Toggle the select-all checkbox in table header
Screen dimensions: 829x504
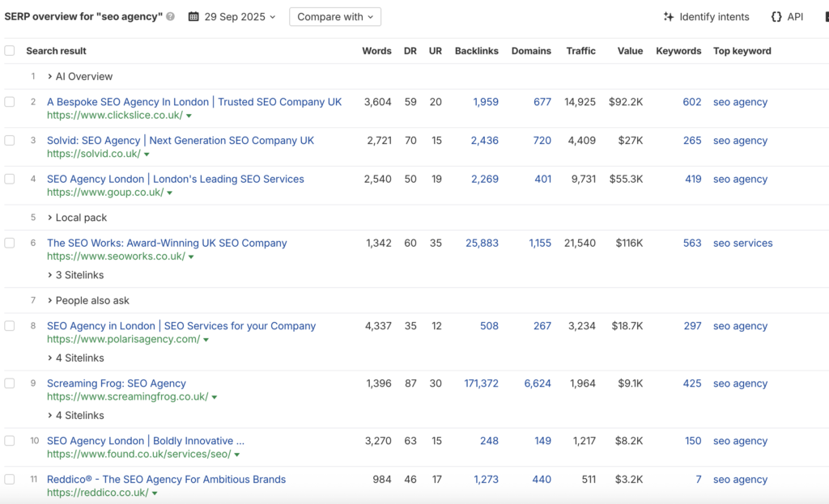click(x=10, y=51)
